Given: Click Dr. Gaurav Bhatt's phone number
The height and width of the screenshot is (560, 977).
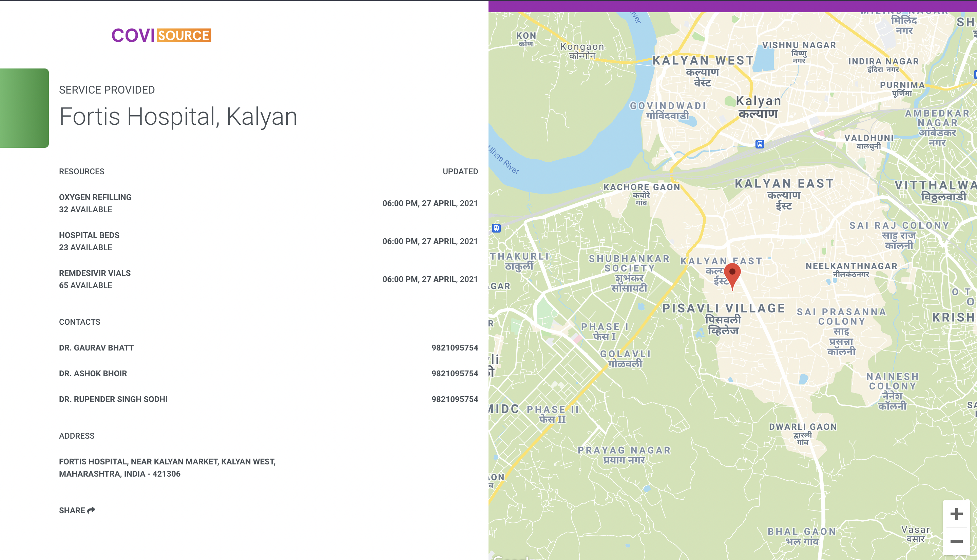Looking at the screenshot, I should click(455, 348).
